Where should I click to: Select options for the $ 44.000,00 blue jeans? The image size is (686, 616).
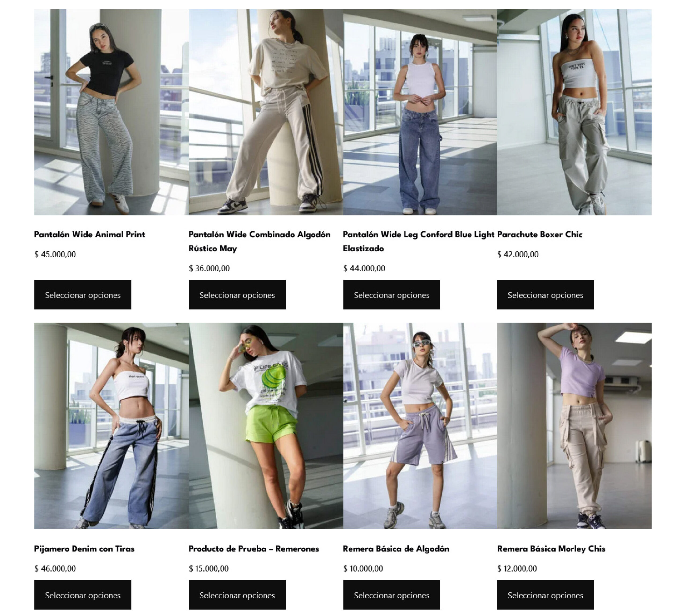392,294
